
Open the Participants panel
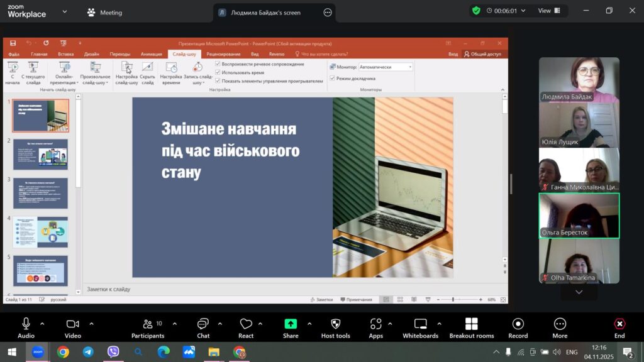point(148,328)
